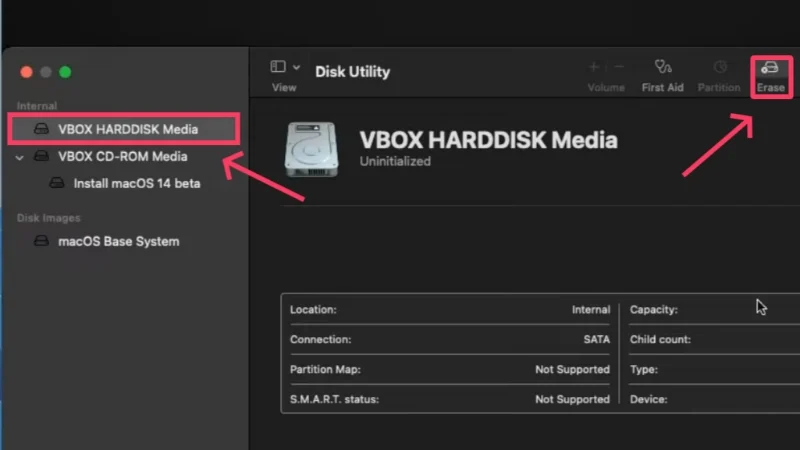Click the disk icon beside VBOX CD-ROM Media
The width and height of the screenshot is (800, 450).
pyautogui.click(x=41, y=156)
